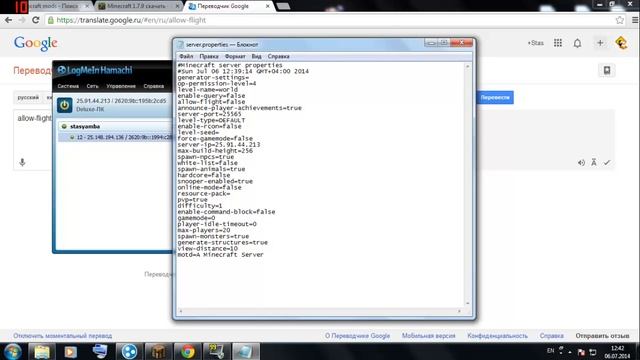
Task: Switch to Переводчик Google tab
Action: 222,6
